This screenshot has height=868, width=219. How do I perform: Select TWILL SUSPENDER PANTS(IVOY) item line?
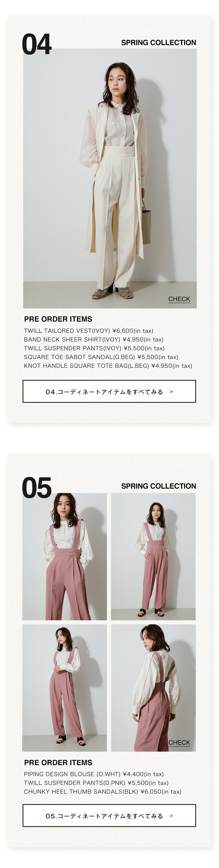(x=94, y=348)
